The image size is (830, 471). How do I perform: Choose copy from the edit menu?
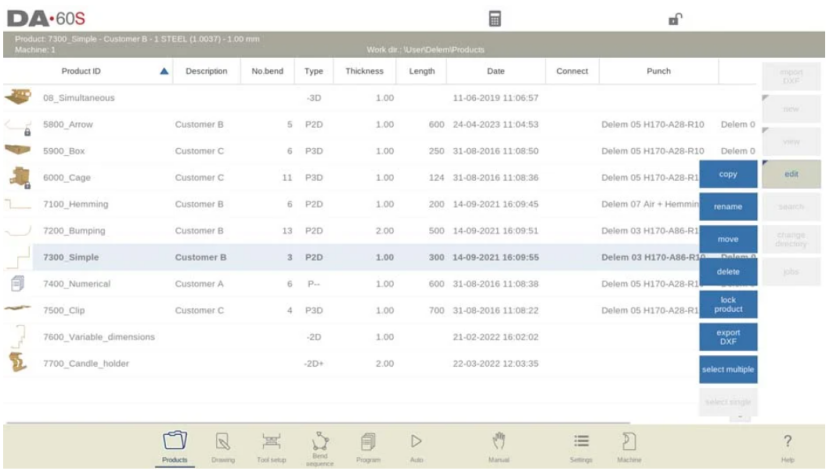pos(728,174)
